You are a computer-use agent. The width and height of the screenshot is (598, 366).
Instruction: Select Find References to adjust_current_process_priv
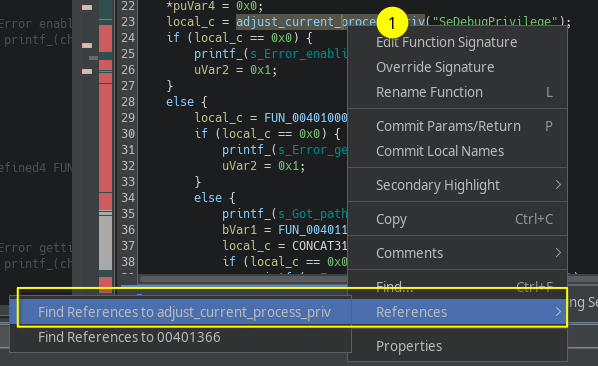(180, 312)
